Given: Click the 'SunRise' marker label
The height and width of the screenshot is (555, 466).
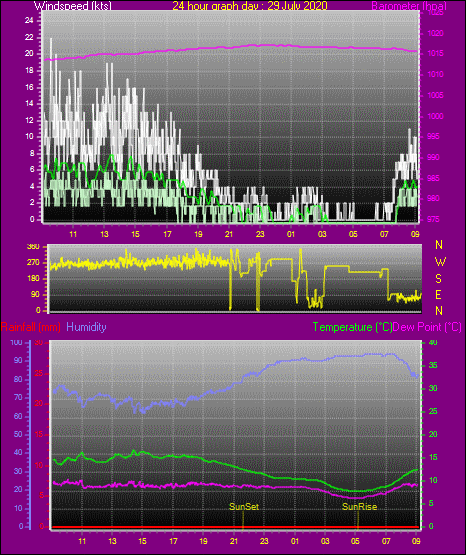Looking at the screenshot, I should coord(359,507).
